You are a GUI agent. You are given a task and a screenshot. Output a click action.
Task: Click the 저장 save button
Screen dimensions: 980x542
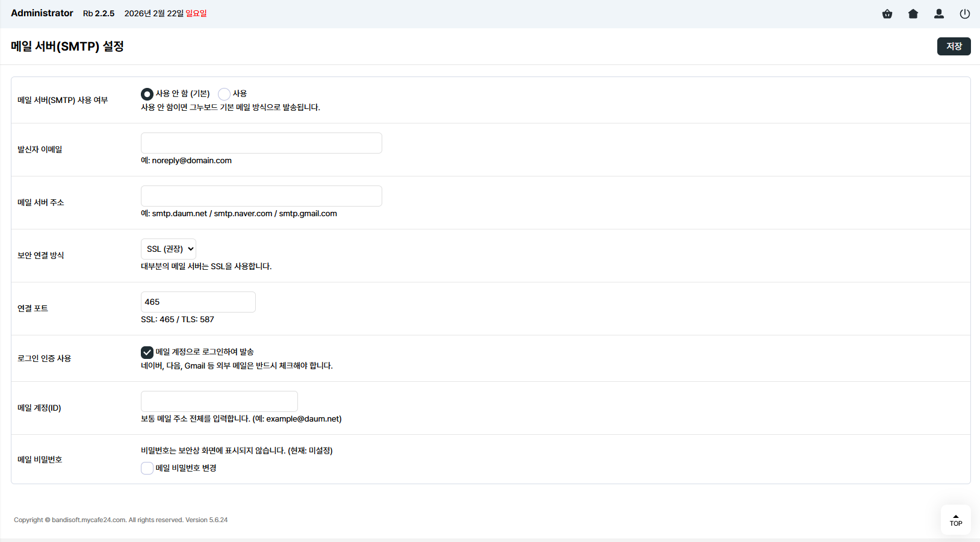[x=954, y=46]
